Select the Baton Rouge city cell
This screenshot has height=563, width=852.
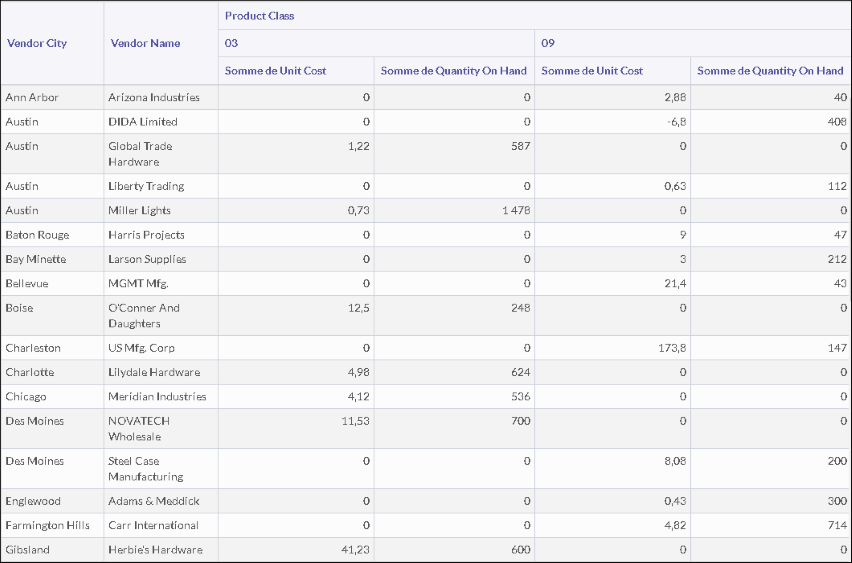37,235
